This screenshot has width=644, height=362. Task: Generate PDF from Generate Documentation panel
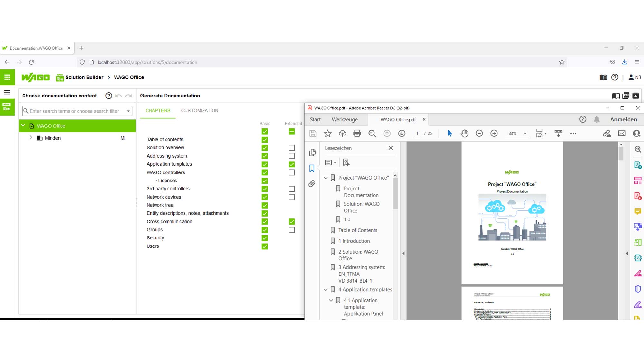click(626, 96)
